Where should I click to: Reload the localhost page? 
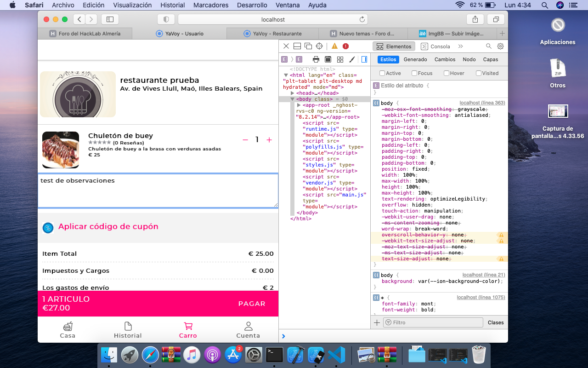pos(362,19)
